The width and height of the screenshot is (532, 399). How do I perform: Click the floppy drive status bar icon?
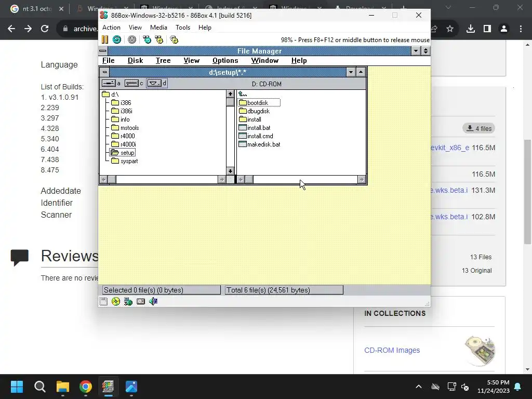pyautogui.click(x=103, y=301)
